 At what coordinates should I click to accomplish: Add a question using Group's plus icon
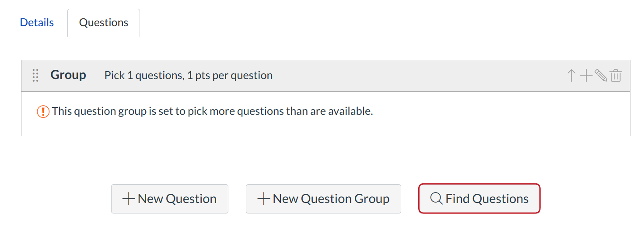pyautogui.click(x=586, y=76)
